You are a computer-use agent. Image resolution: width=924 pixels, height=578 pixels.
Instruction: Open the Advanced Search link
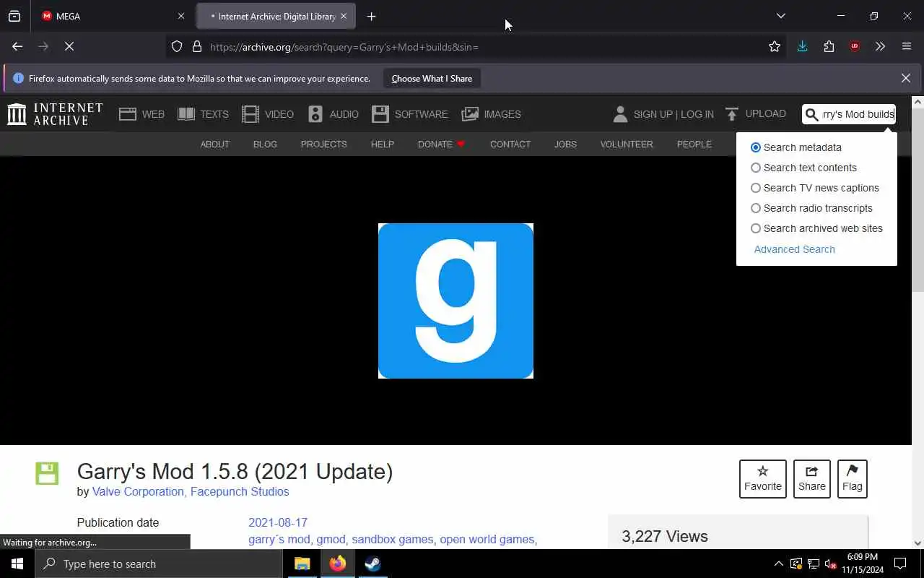pyautogui.click(x=794, y=249)
